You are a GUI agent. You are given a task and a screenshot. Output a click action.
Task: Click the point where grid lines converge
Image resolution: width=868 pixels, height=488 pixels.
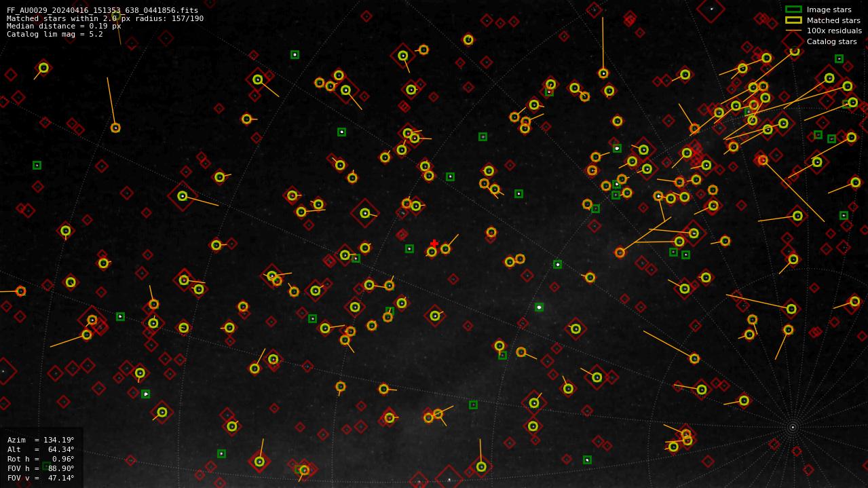(x=792, y=427)
